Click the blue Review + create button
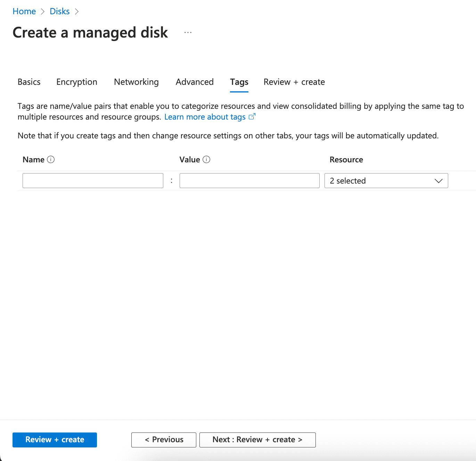 coord(55,439)
